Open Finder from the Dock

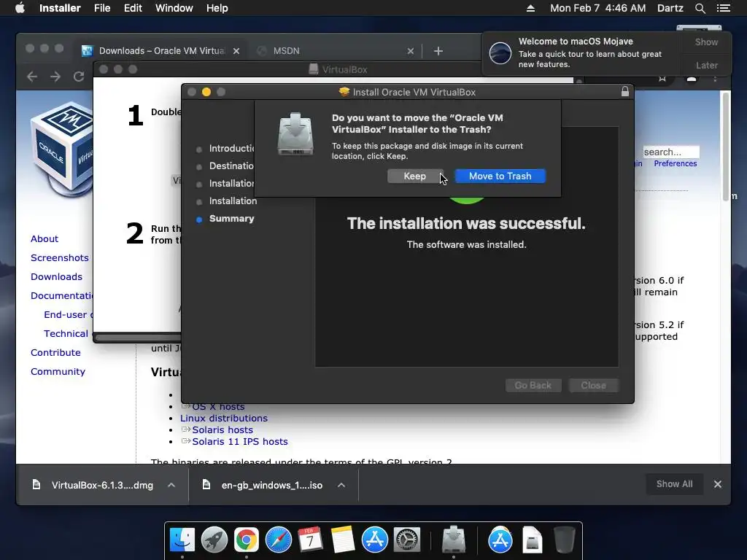click(x=182, y=540)
